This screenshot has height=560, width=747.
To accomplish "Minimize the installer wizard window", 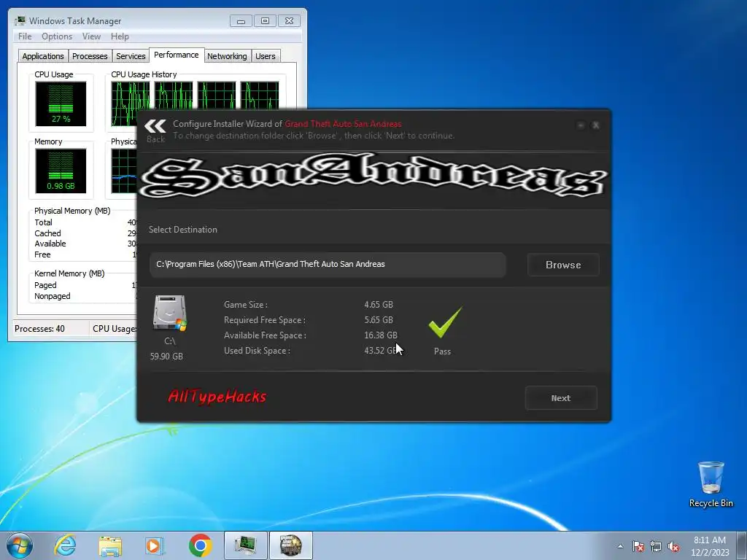I will [581, 125].
